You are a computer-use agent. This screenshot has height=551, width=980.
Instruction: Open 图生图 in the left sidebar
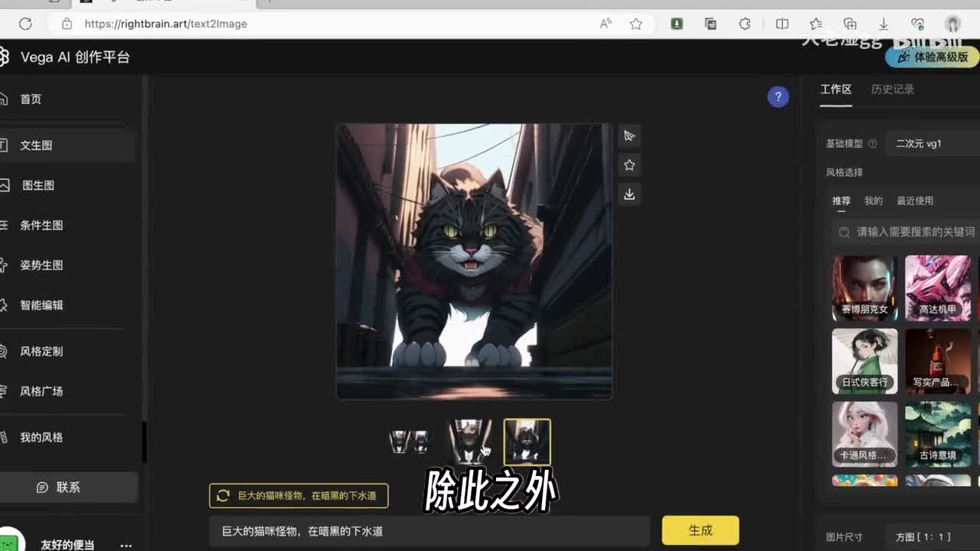click(38, 185)
